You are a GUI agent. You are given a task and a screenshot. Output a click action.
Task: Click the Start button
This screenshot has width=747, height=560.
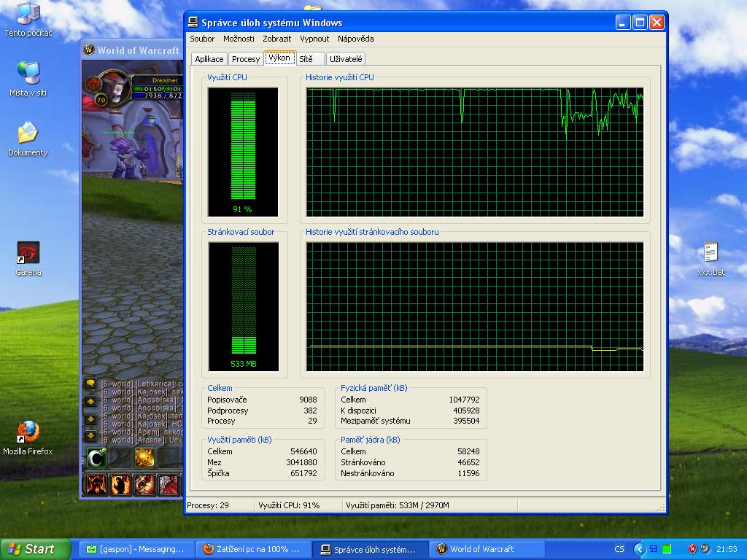point(35,549)
